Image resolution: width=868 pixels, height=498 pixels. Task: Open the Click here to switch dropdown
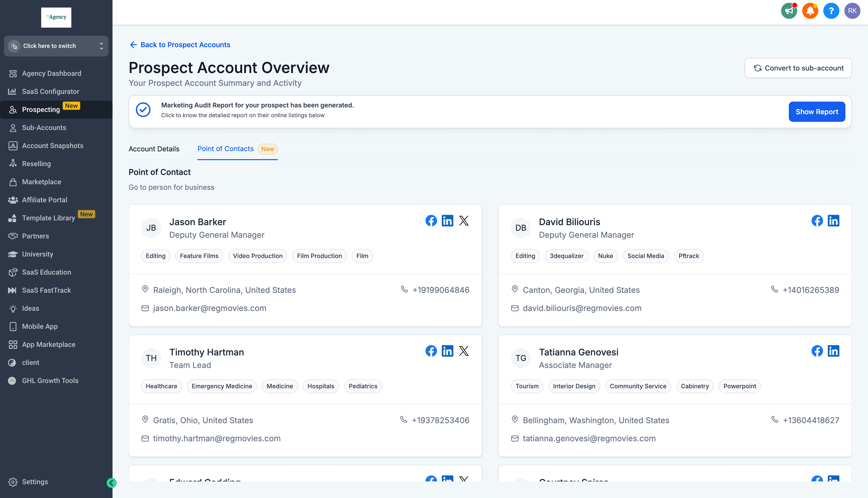coord(56,46)
